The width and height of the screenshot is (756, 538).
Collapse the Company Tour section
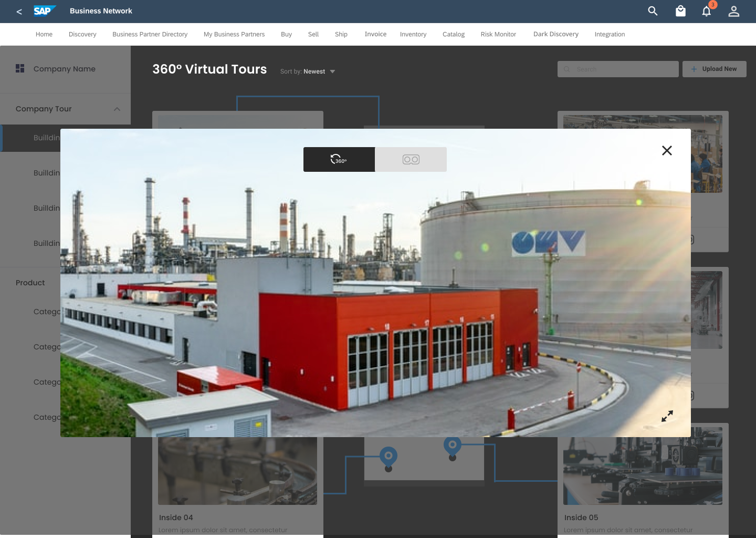tap(117, 109)
